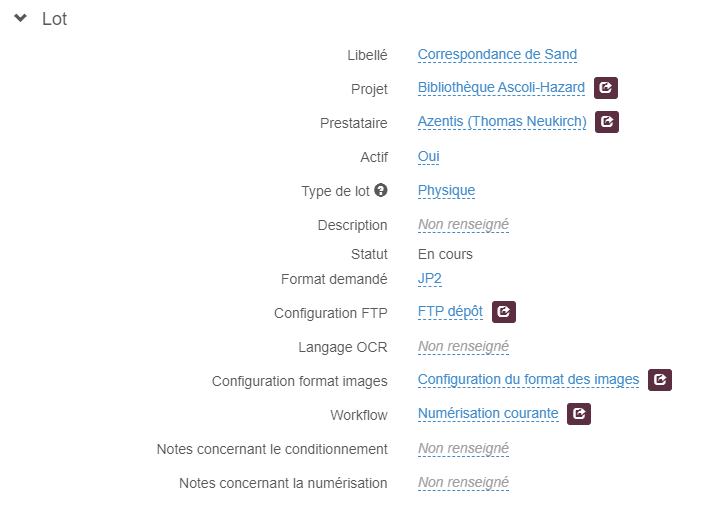Screen dimensions: 709x505
Task: Edit the FTP dépôt configuration value
Action: tap(450, 312)
